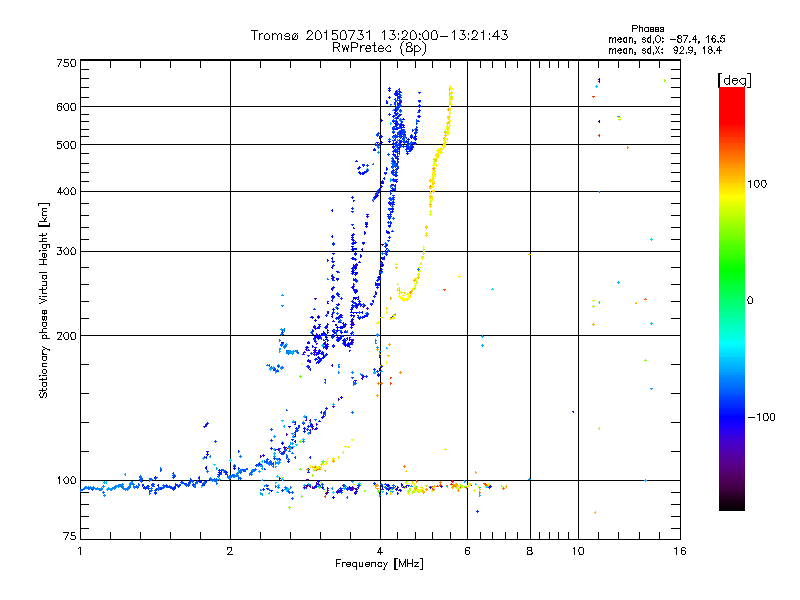Click the x-axis tick label '4'
The height and width of the screenshot is (600, 800).
click(x=380, y=551)
